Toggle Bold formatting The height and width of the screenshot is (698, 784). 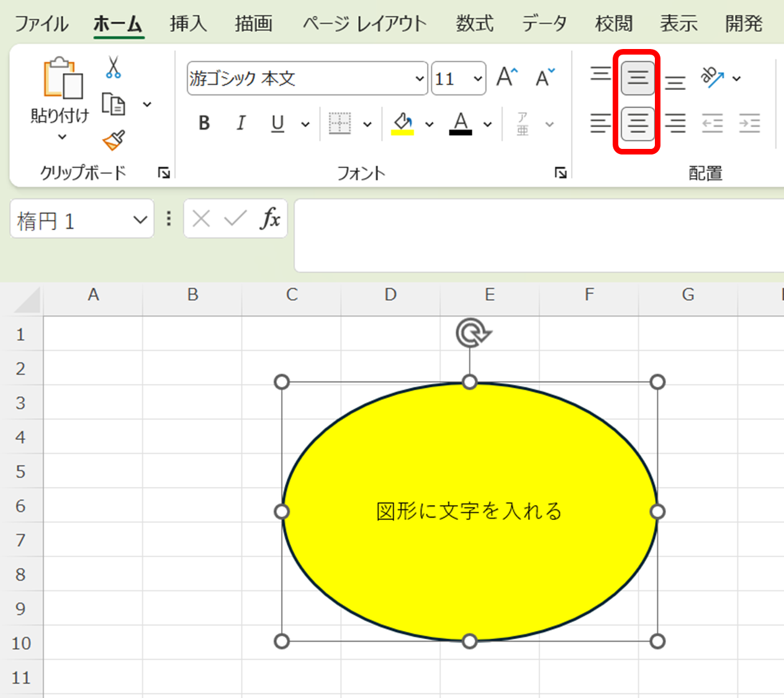pos(204,123)
